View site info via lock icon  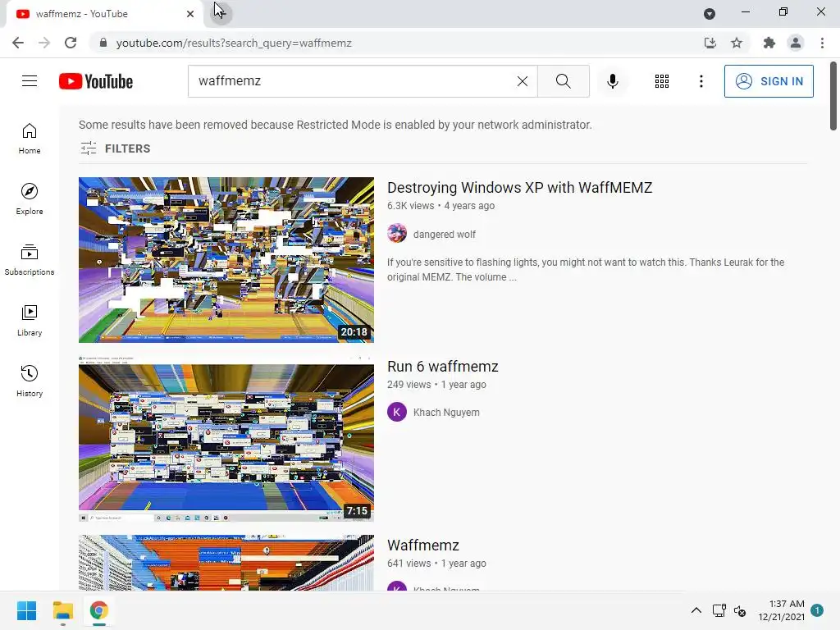(x=103, y=43)
